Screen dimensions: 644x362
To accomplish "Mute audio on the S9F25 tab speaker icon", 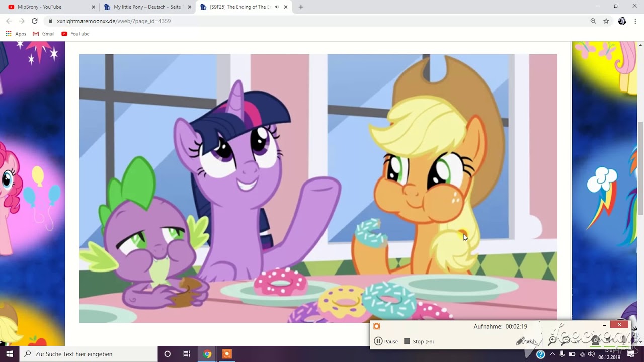I will [x=277, y=7].
